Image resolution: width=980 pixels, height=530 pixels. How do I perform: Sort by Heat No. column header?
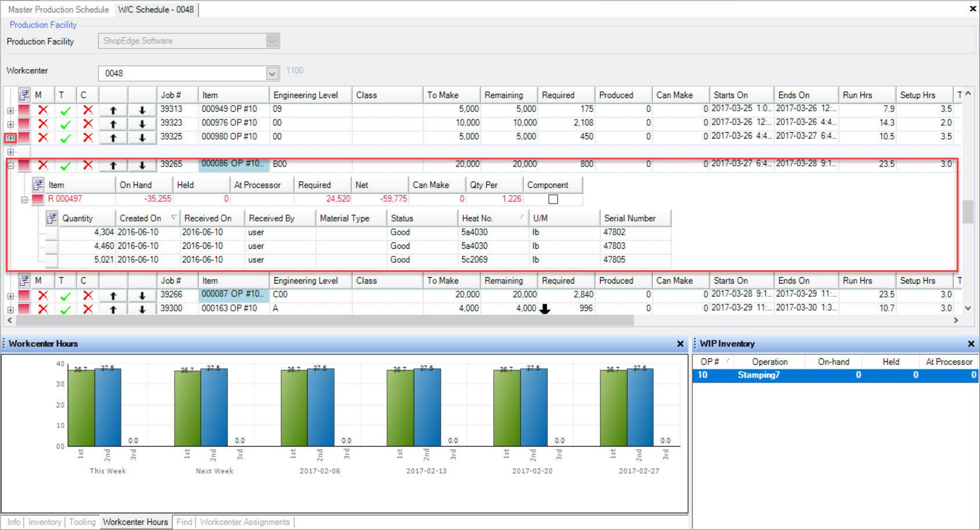(493, 218)
